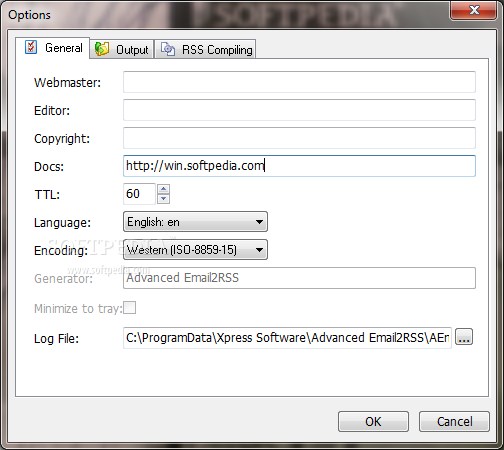The height and width of the screenshot is (450, 504).
Task: Close the Options dialog
Action: pyautogui.click(x=473, y=10)
